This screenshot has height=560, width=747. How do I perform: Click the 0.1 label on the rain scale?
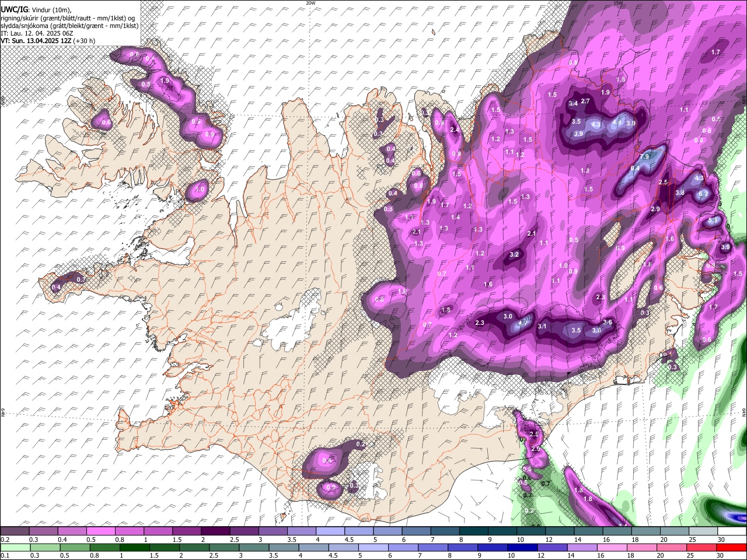(x=5, y=556)
